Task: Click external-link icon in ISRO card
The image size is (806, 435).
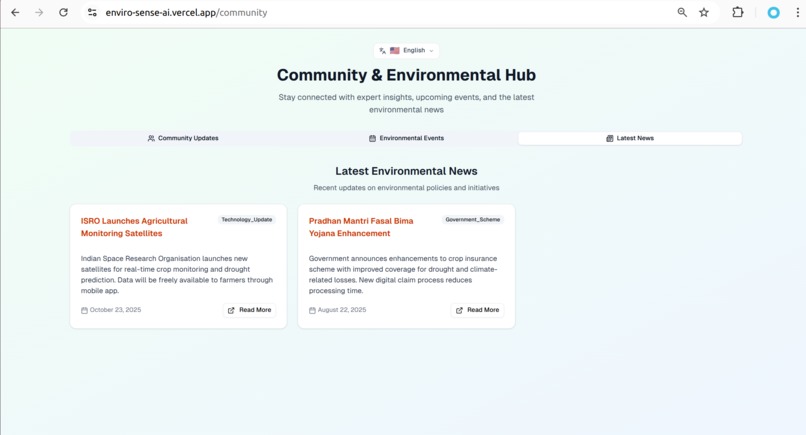Action: point(231,310)
